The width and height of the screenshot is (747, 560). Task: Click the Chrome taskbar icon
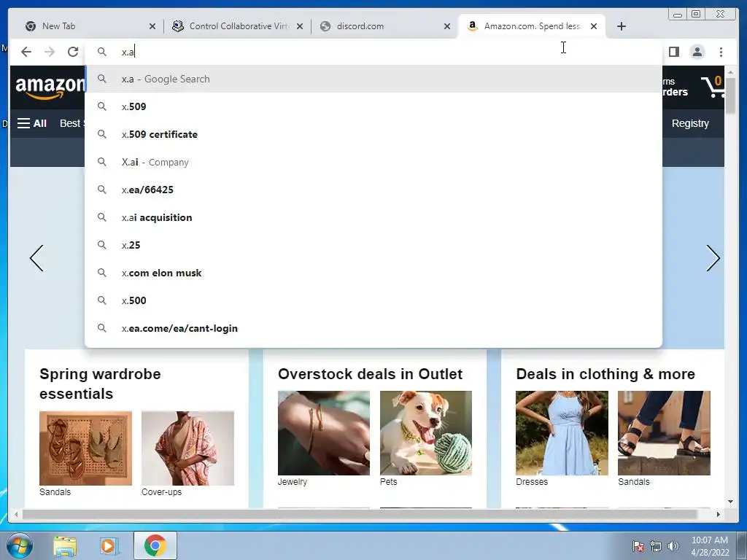tap(155, 545)
